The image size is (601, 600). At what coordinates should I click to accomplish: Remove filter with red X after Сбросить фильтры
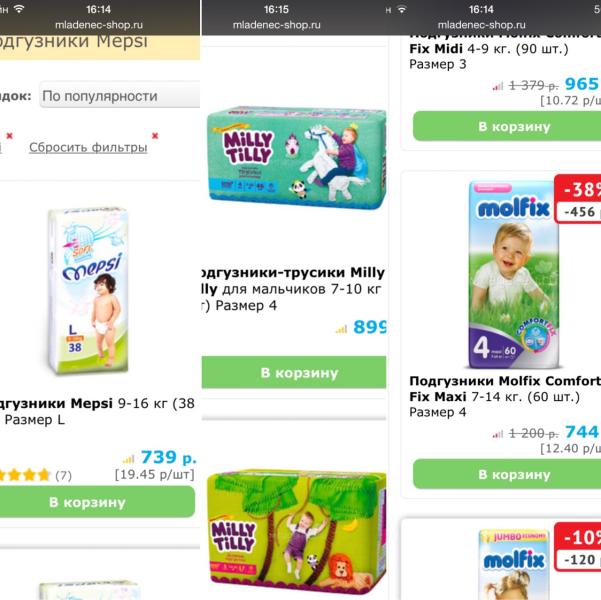155,136
